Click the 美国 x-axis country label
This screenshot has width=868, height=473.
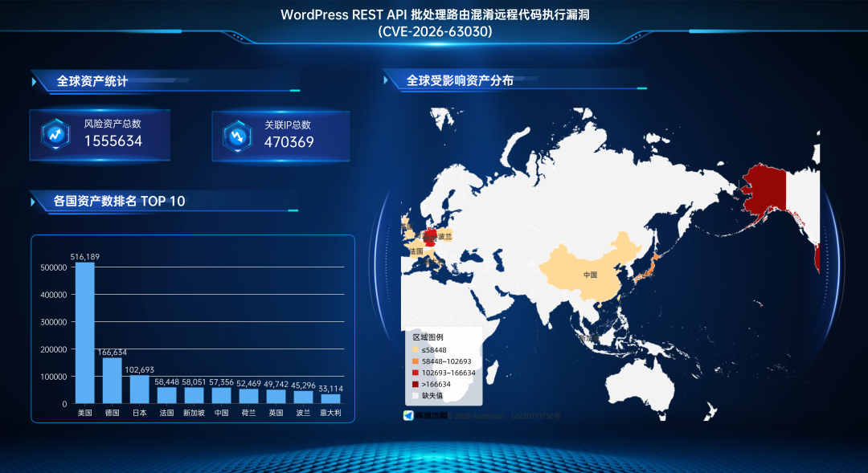pos(84,413)
